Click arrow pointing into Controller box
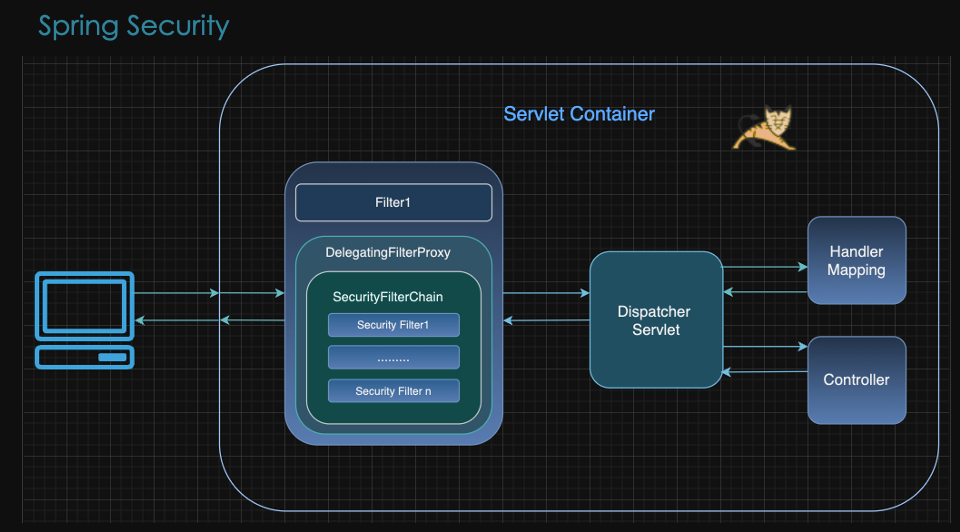 pyautogui.click(x=765, y=347)
